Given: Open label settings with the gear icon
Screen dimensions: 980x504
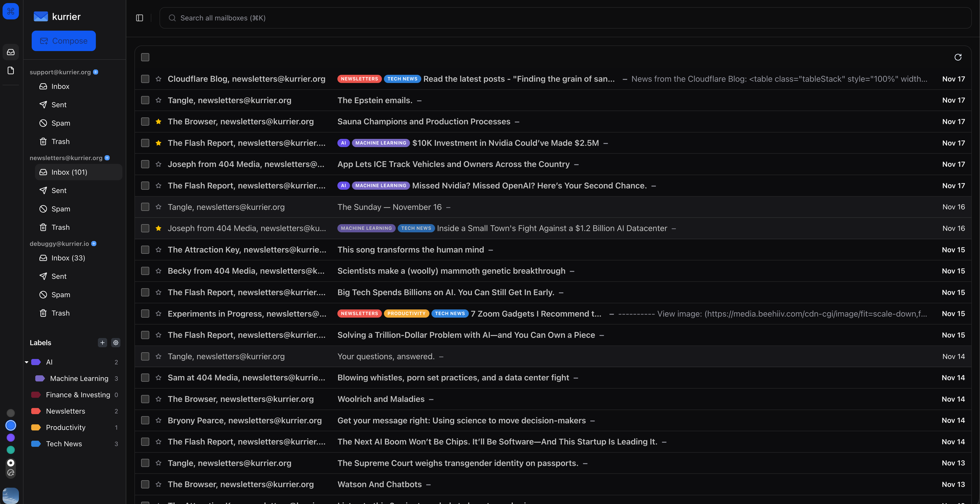Looking at the screenshot, I should pyautogui.click(x=116, y=342).
